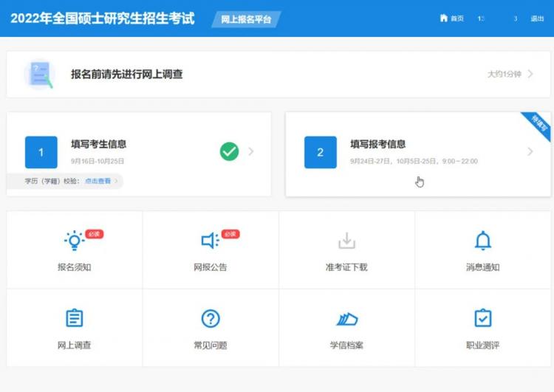Viewport: 554px width, 392px height.
Task: Expand the 填写考生信息 step arrow
Action: pos(251,151)
